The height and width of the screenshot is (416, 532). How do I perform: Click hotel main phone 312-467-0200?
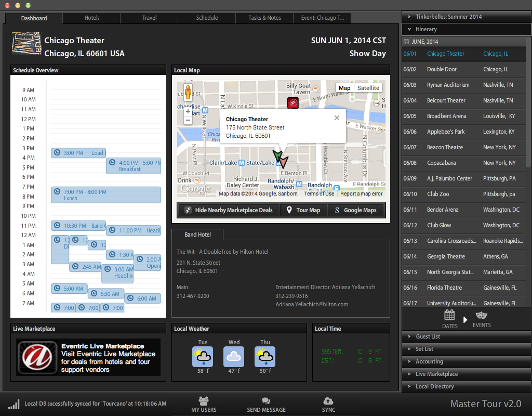pos(193,296)
